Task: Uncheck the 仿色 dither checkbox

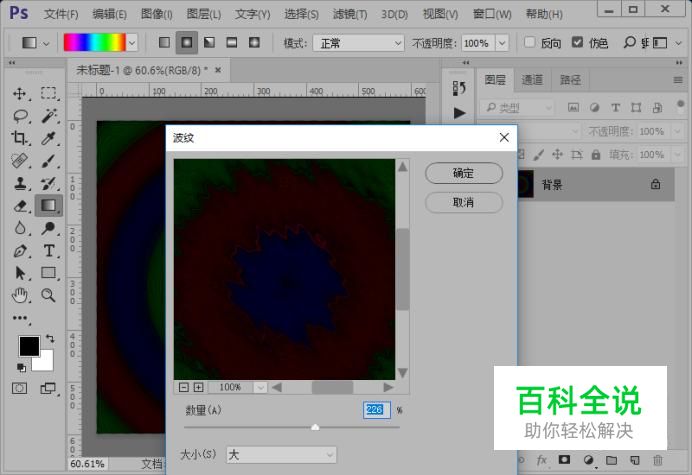Action: pyautogui.click(x=577, y=42)
